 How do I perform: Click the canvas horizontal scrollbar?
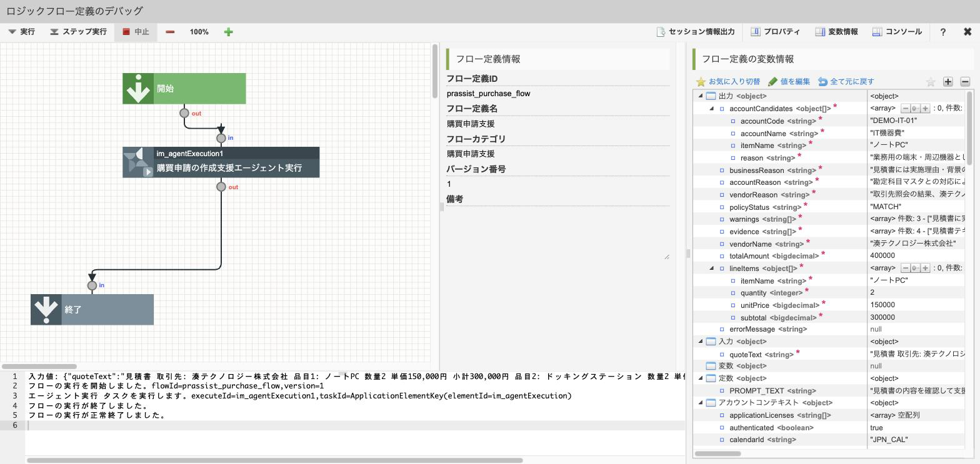click(x=39, y=367)
